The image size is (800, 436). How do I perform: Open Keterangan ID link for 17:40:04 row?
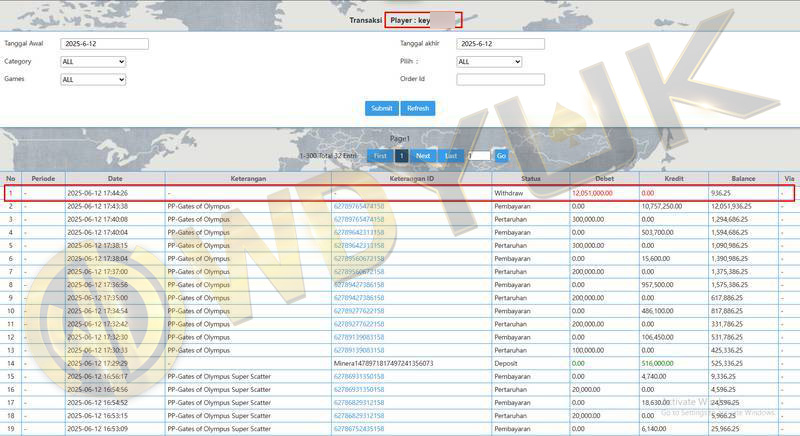[x=359, y=233]
